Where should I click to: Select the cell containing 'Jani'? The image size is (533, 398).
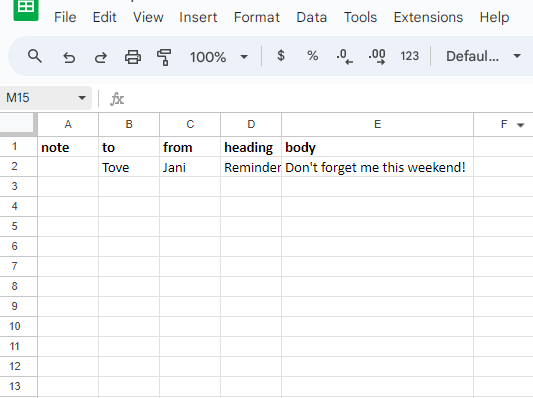[190, 167]
